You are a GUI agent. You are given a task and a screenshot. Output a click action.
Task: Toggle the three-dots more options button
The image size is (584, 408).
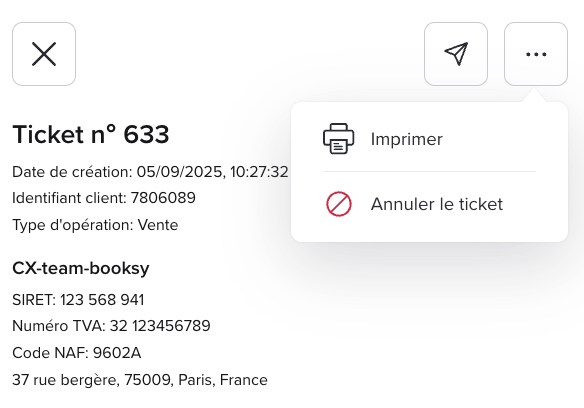pyautogui.click(x=536, y=54)
